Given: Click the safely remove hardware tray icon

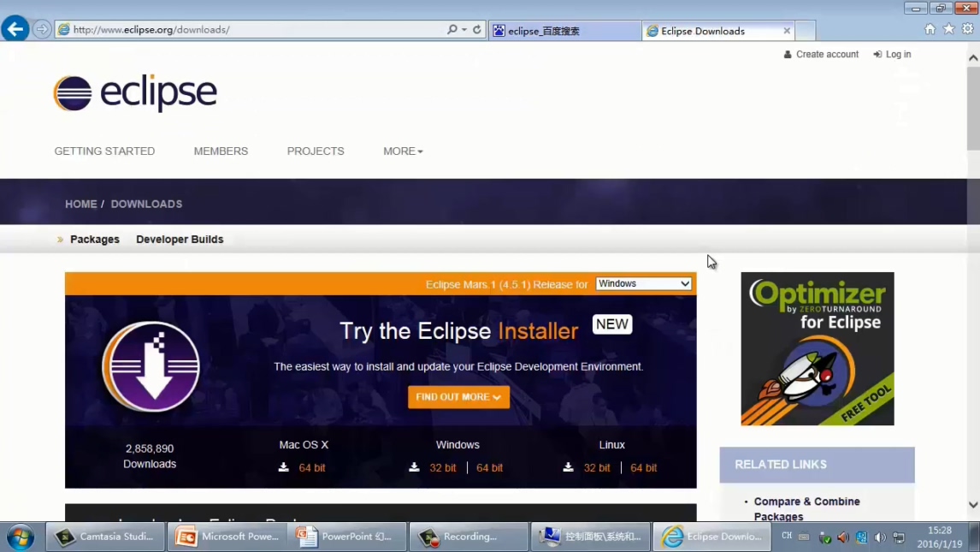Looking at the screenshot, I should (x=824, y=537).
